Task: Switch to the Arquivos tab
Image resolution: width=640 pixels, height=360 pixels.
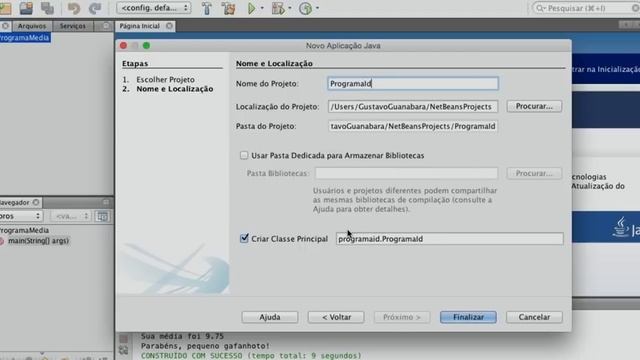Action: (x=32, y=26)
